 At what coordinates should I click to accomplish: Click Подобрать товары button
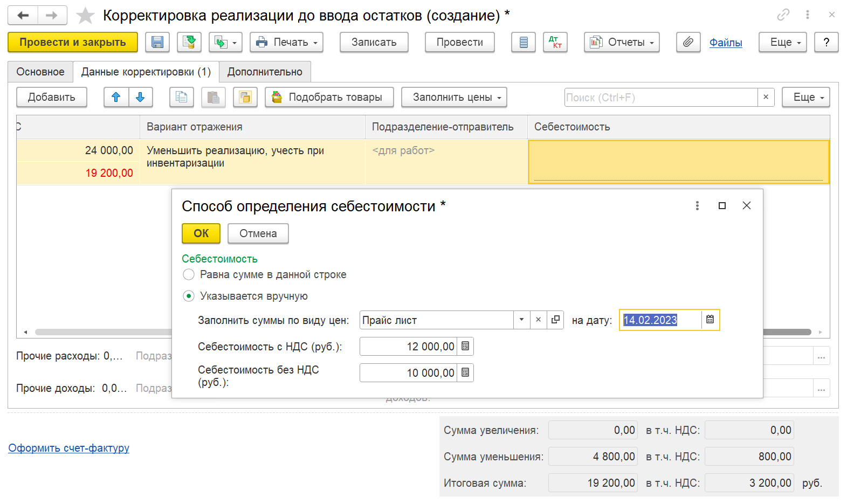[329, 97]
